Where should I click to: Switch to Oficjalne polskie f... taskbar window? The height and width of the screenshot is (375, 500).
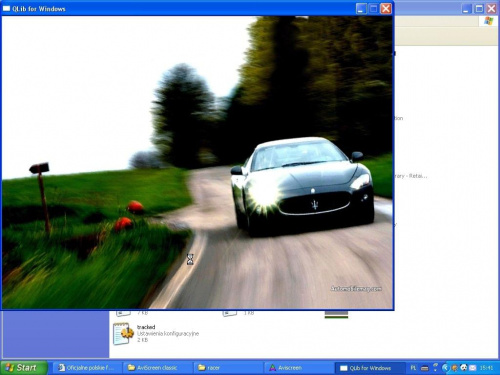tap(87, 368)
